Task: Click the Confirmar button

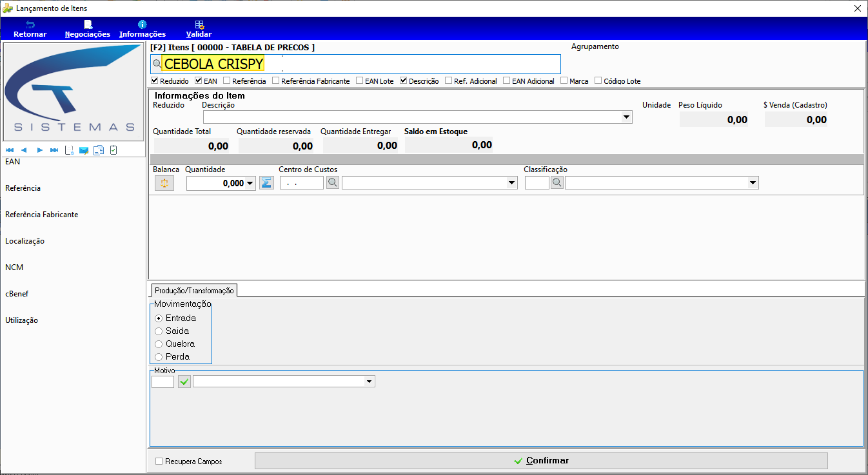Action: point(541,461)
